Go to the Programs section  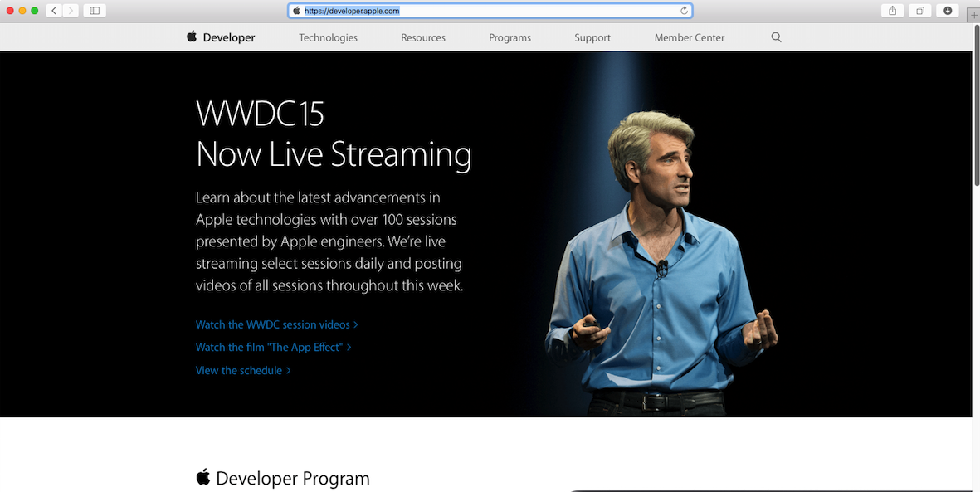coord(510,37)
